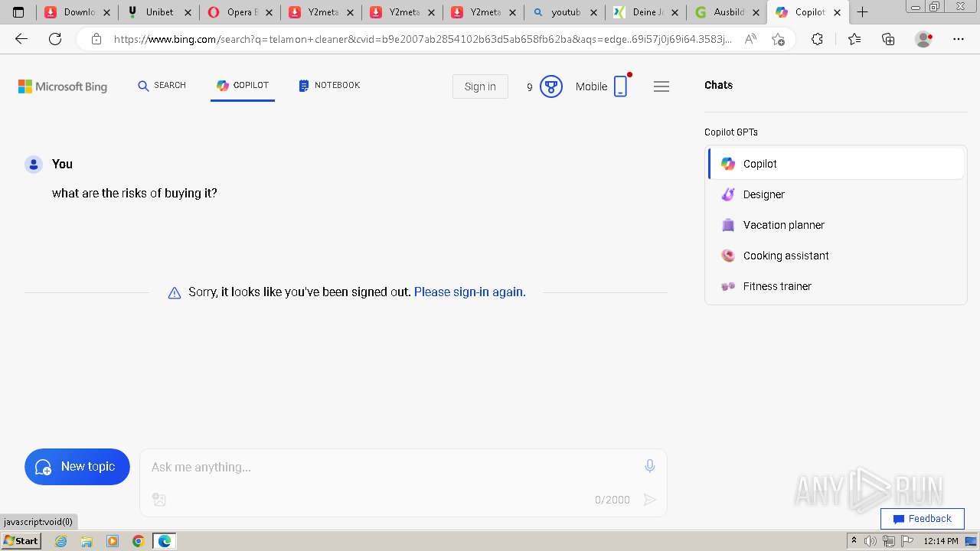Open a new browser tab

point(862,12)
